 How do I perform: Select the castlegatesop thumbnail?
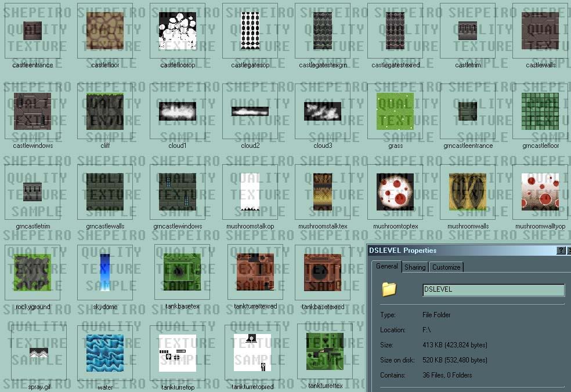pyautogui.click(x=250, y=31)
